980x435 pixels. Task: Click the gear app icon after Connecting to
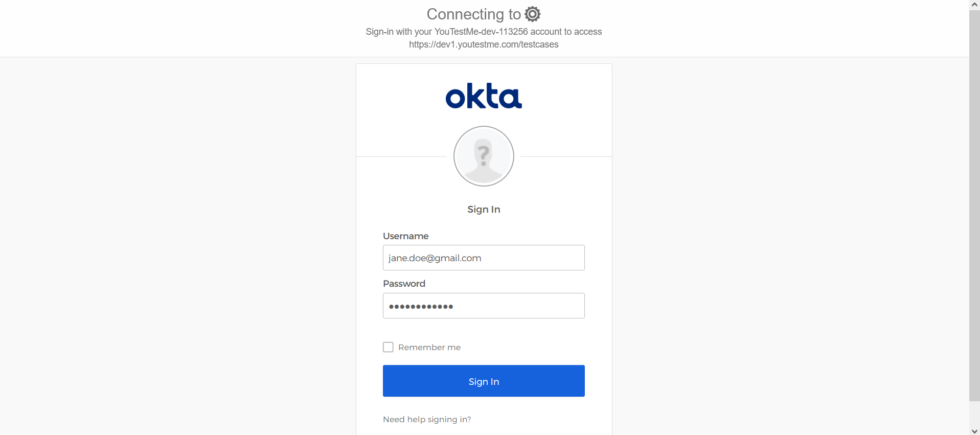533,14
